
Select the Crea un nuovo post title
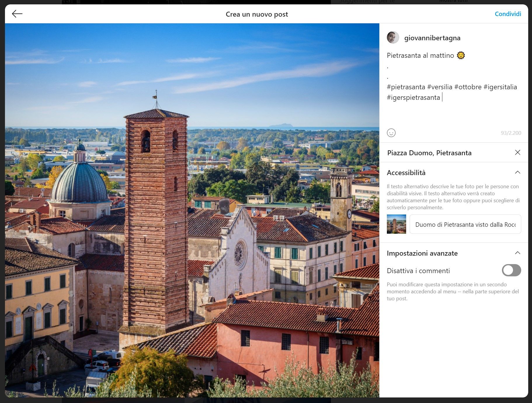click(257, 14)
